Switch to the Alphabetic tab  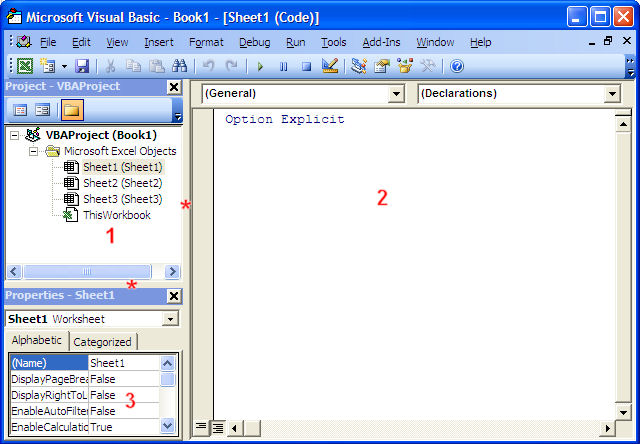(36, 340)
